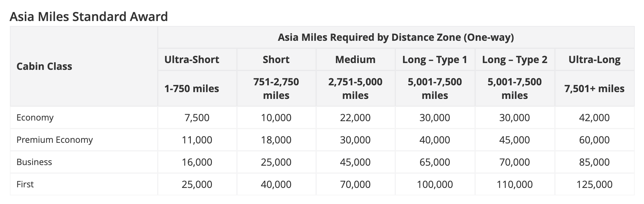Click the Ultra-Short distance zone header
Image resolution: width=644 pixels, height=204 pixels.
tap(192, 59)
